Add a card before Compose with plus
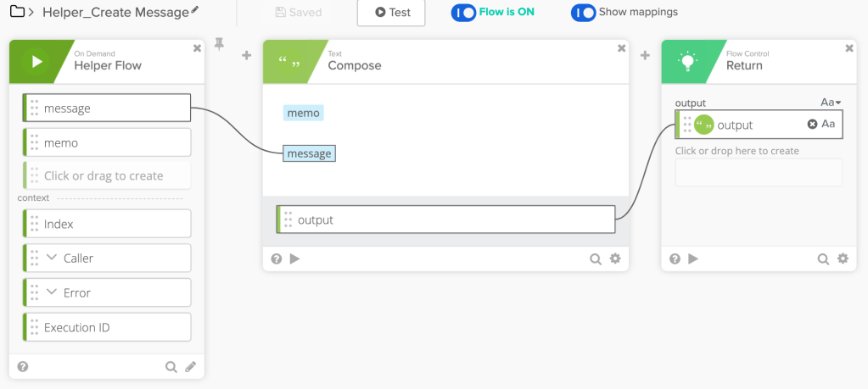Screen dimensions: 868x389 click(247, 56)
